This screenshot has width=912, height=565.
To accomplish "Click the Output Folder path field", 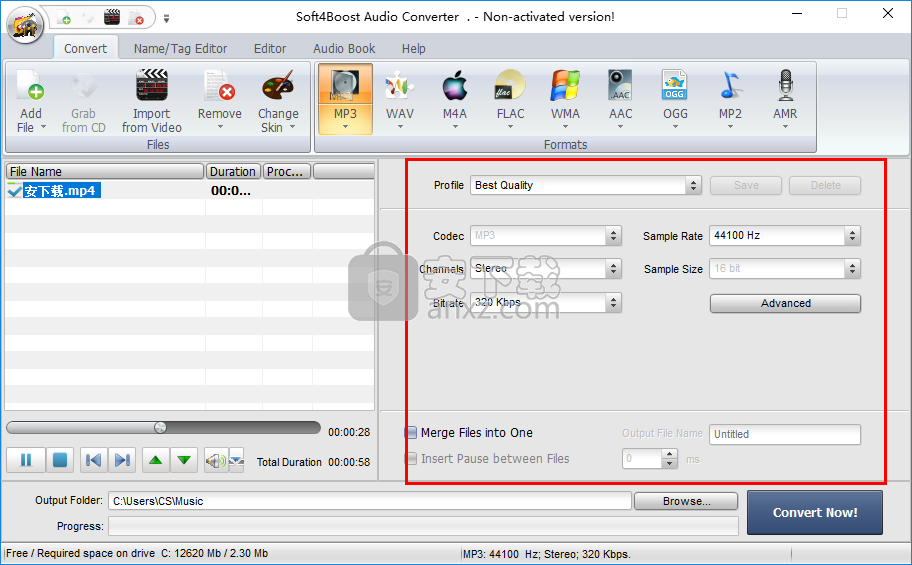I will 370,501.
